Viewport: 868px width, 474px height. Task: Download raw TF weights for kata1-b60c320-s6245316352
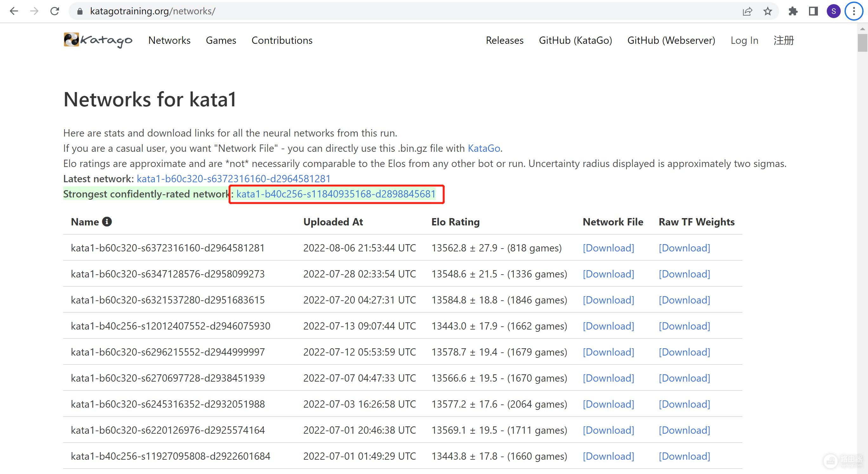tap(684, 404)
